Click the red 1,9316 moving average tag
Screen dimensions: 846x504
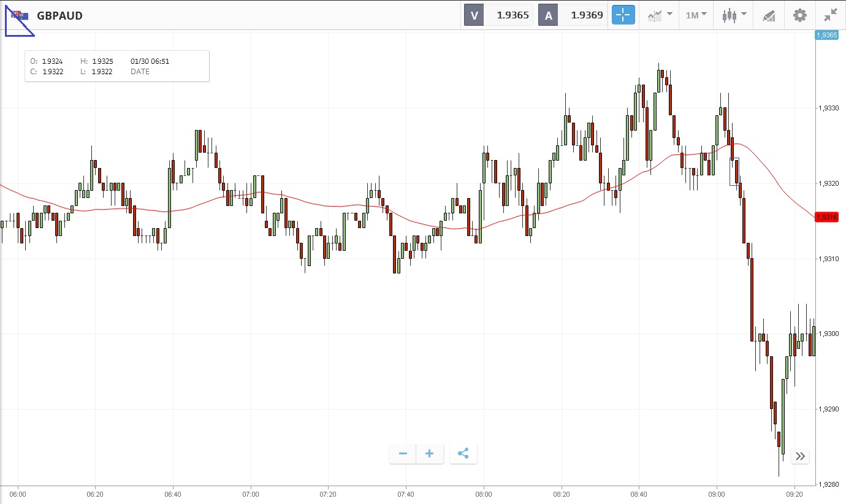pos(827,217)
